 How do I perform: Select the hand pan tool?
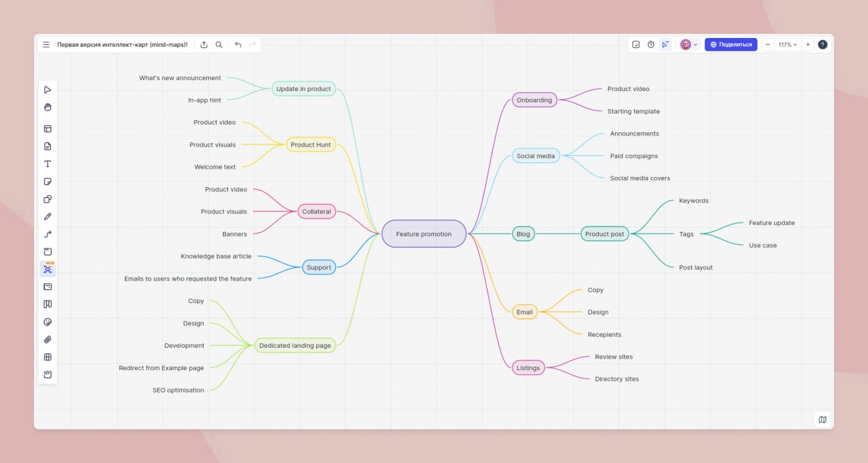click(47, 107)
